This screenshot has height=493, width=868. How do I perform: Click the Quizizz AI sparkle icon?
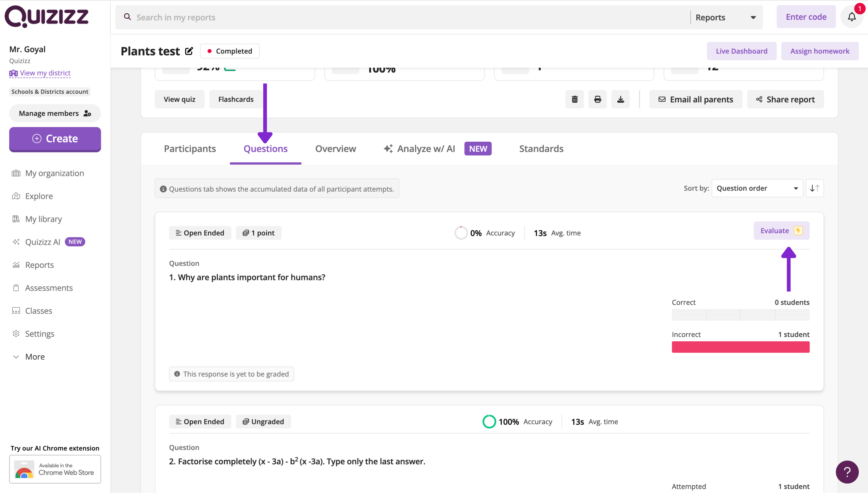(x=16, y=242)
